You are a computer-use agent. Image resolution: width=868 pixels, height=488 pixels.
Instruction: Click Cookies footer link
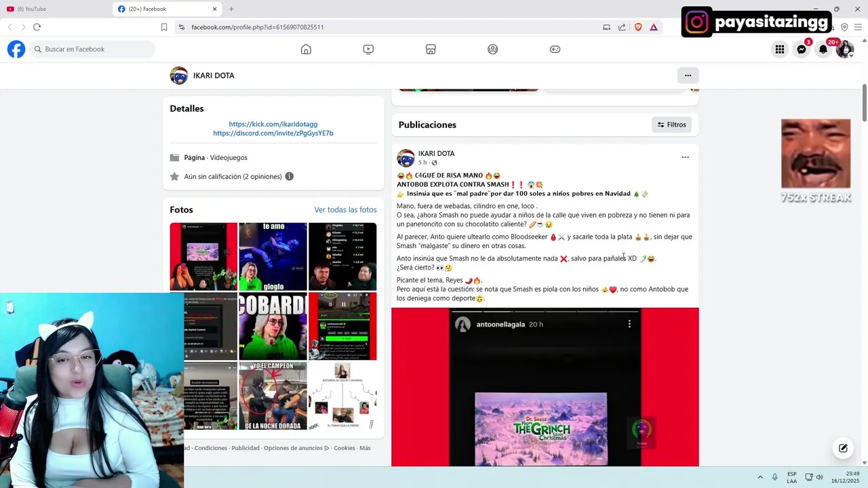(x=344, y=448)
